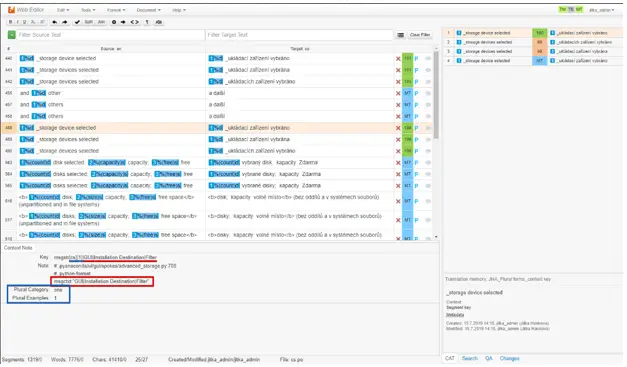627x367 pixels.
Task: Switch to the CAT tab
Action: coord(450,359)
